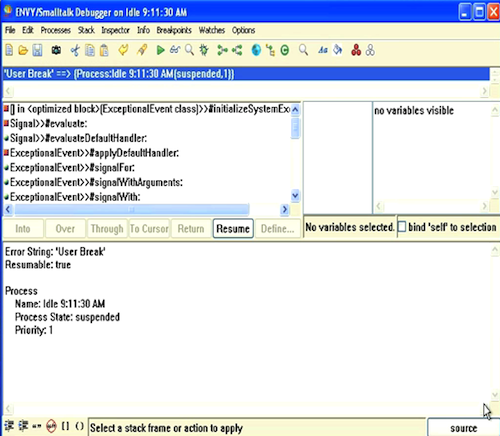Image resolution: width=500 pixels, height=436 pixels.
Task: Click the green circled C icon
Action: 285,51
